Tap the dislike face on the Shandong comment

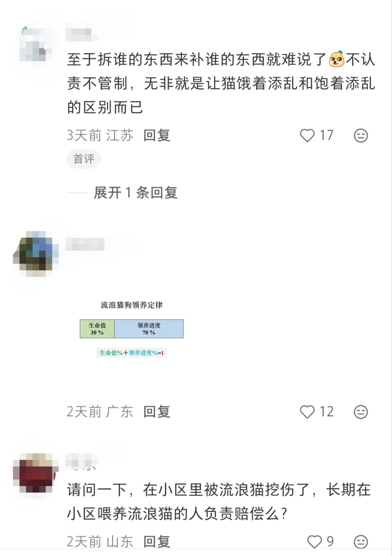[x=361, y=542]
